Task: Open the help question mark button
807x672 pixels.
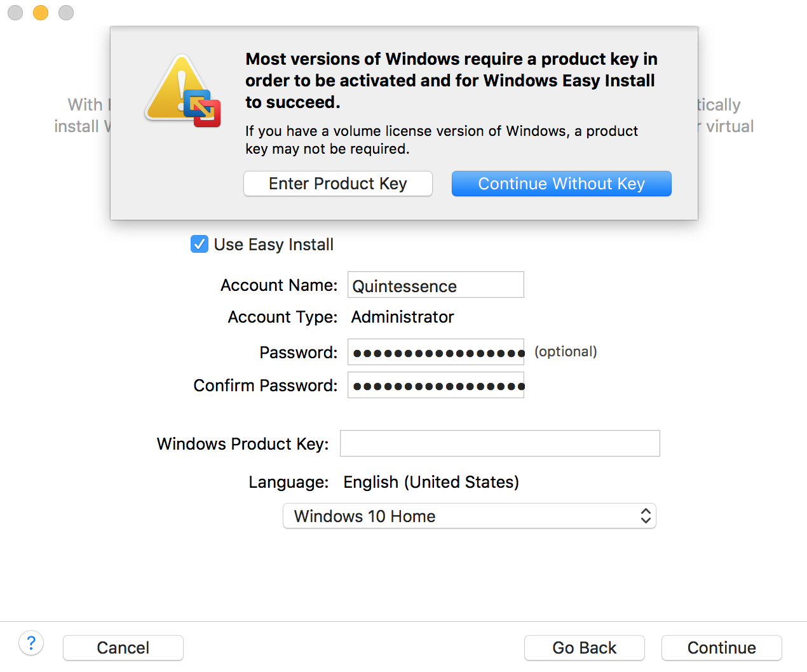Action: click(x=31, y=643)
